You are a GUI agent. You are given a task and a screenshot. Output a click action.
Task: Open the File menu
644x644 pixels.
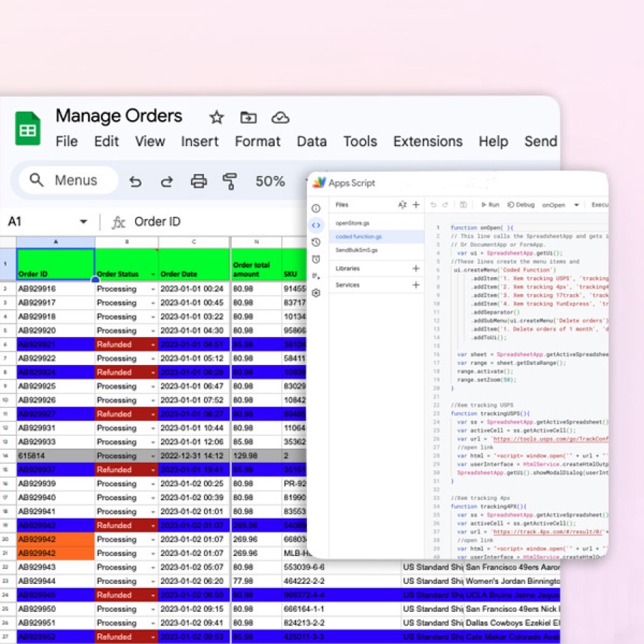(x=67, y=141)
